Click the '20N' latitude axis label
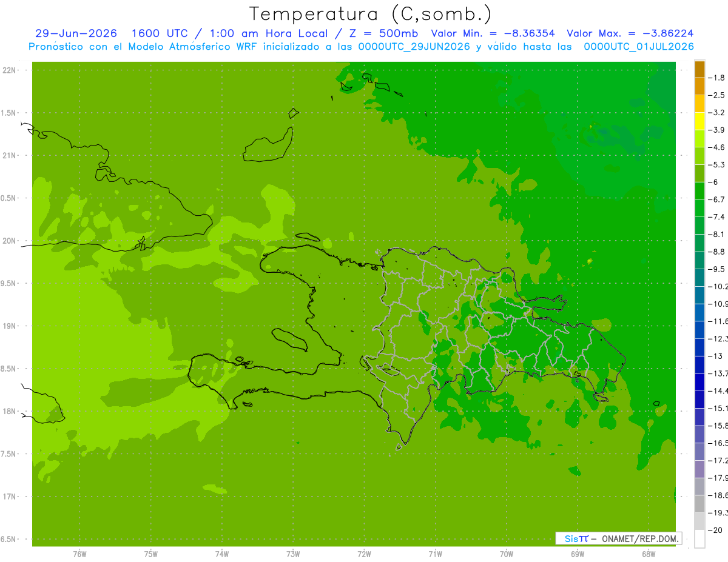This screenshot has width=728, height=562. click(9, 241)
